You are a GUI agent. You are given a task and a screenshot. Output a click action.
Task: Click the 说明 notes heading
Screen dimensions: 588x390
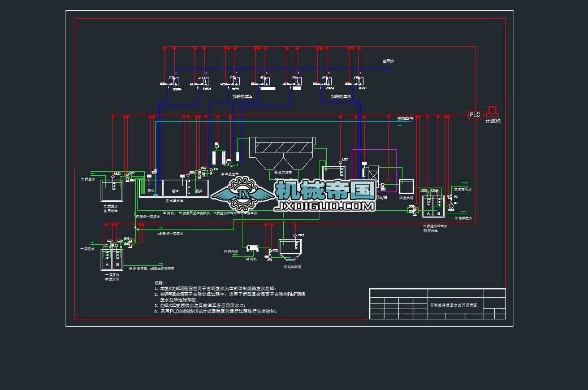click(x=159, y=283)
